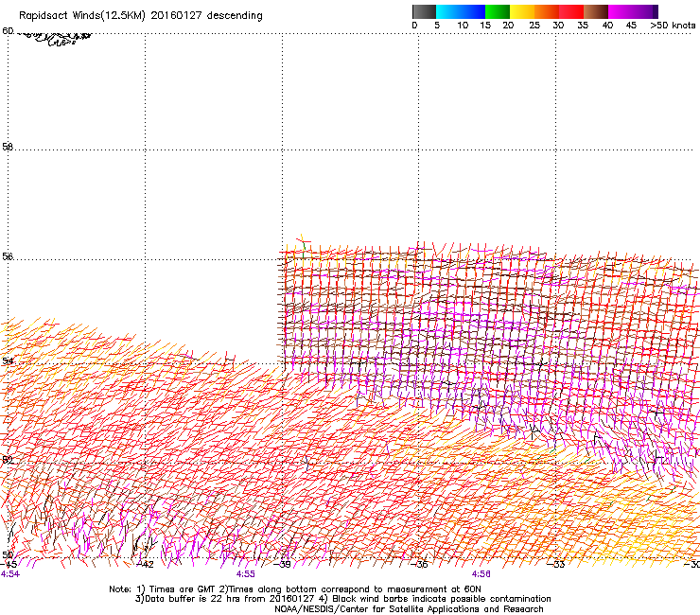Click the 'Rapidsact Winds(12.5KM) 20160127 descending' title
Image resolution: width=700 pixels, height=615 pixels.
pos(141,16)
